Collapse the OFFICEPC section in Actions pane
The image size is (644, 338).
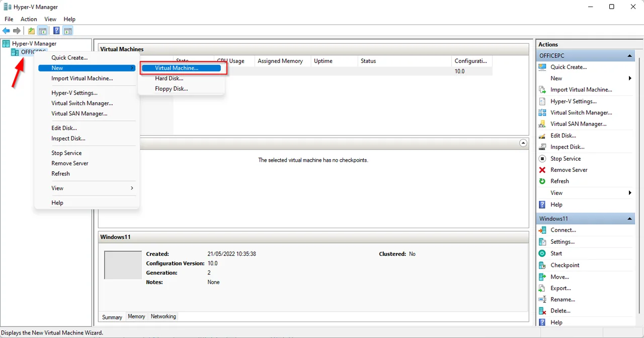pos(629,56)
